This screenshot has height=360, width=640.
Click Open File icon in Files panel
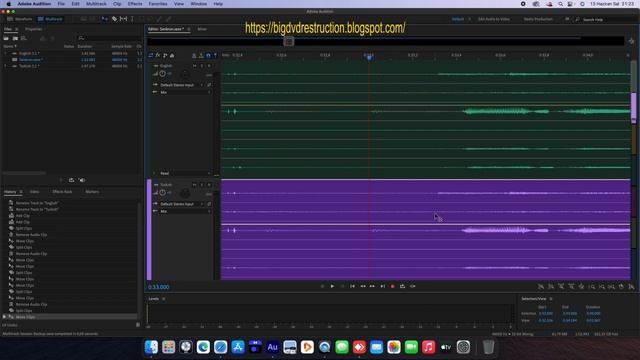click(x=6, y=38)
